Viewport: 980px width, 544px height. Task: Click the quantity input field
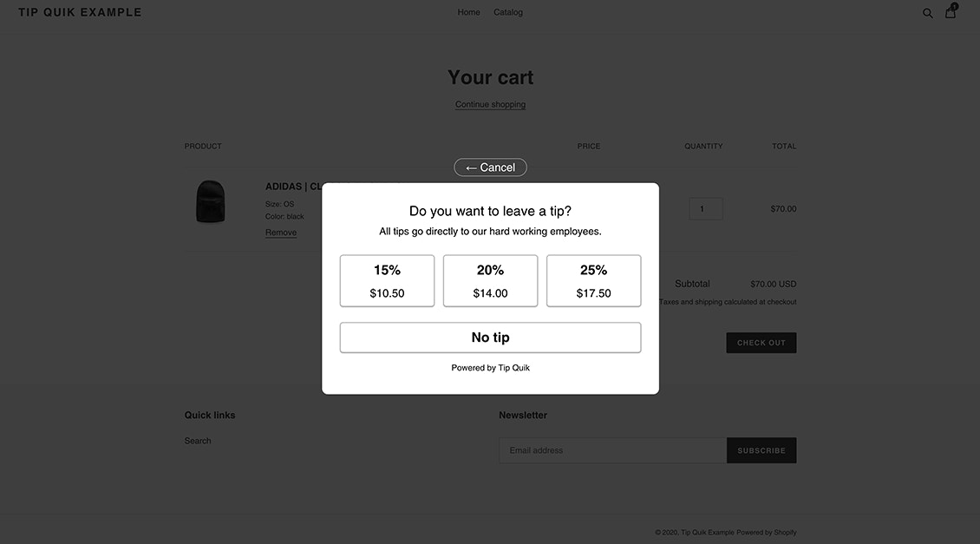coord(705,209)
